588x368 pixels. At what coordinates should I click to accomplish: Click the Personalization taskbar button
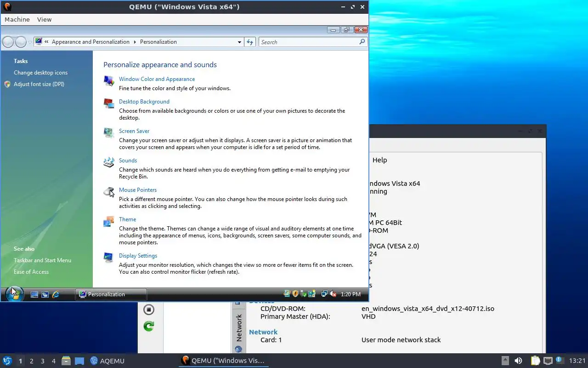pyautogui.click(x=111, y=294)
